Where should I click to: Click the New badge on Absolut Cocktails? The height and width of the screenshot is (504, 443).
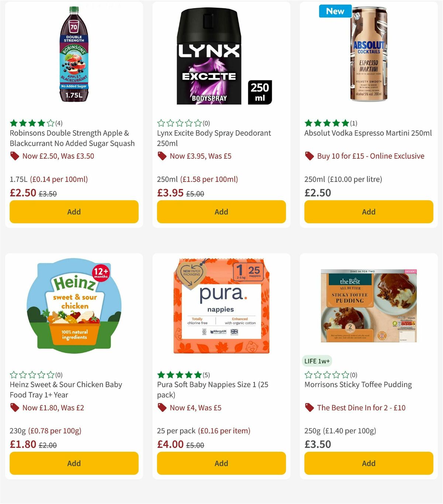335,11
